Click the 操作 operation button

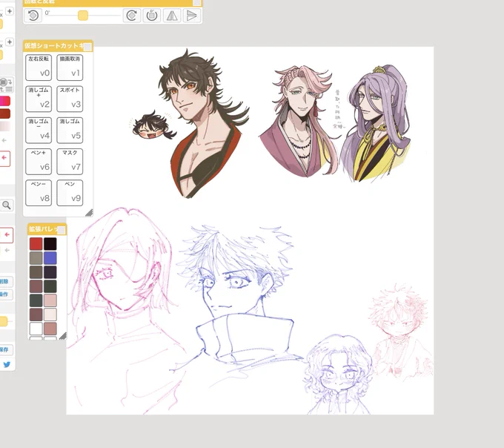coord(6,294)
